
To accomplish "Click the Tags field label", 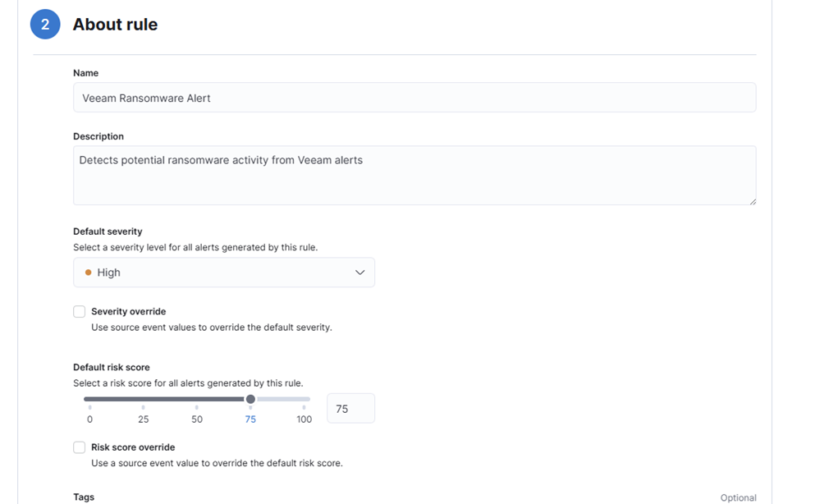I will [x=84, y=497].
